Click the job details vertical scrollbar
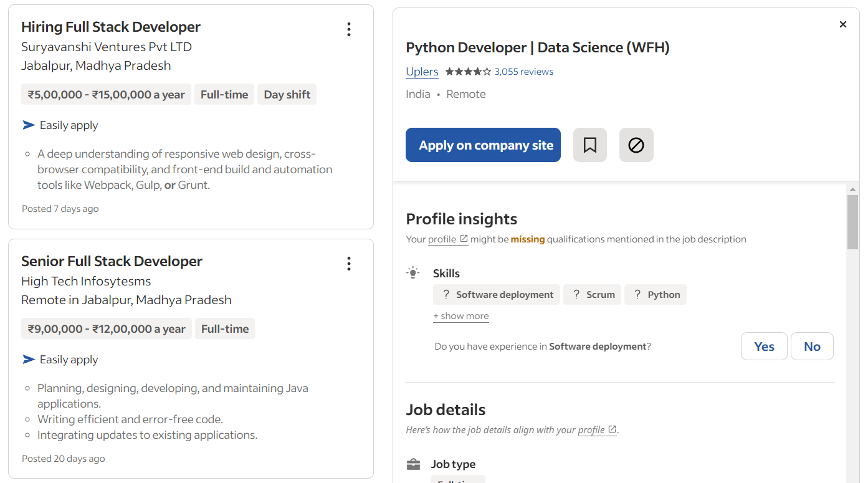The width and height of the screenshot is (868, 483). pos(852,222)
